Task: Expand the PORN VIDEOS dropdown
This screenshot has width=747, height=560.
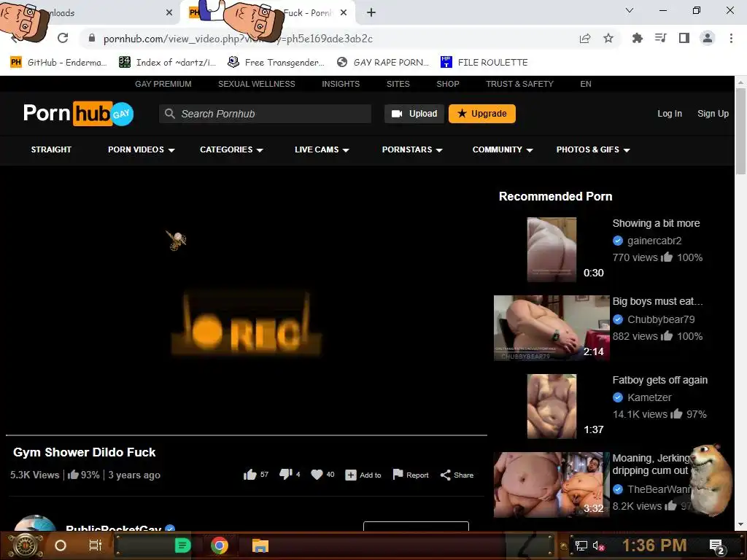Action: point(141,149)
